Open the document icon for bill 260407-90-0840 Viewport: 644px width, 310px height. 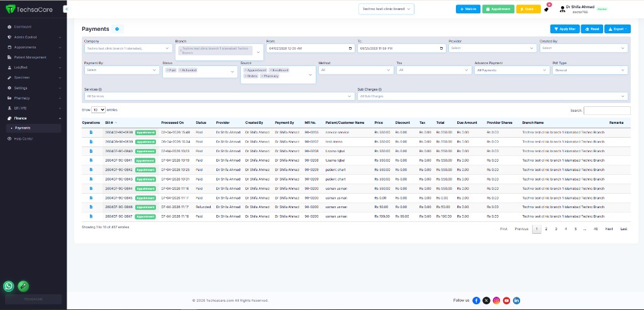click(x=91, y=151)
